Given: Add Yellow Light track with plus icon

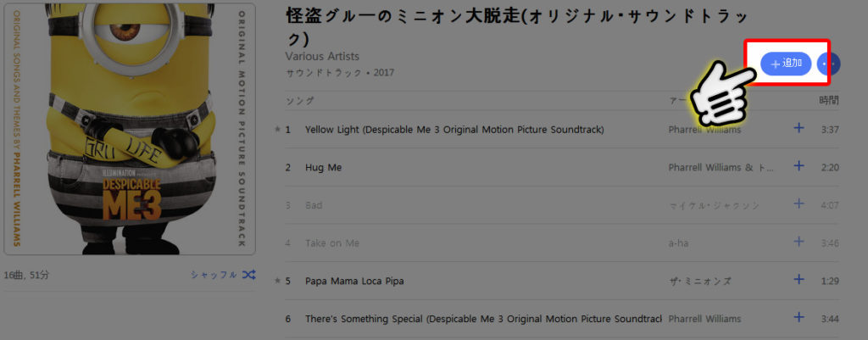Looking at the screenshot, I should (798, 128).
